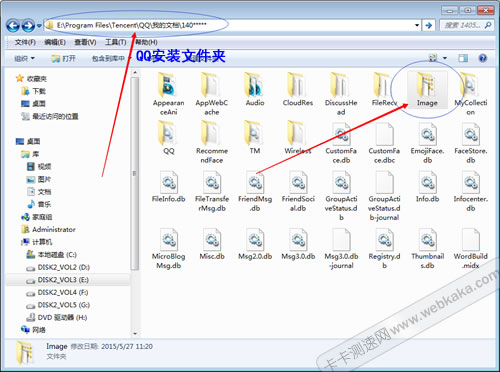This screenshot has width=500, height=372.
Task: Expand the address bar history dropdown
Action: tap(417, 25)
